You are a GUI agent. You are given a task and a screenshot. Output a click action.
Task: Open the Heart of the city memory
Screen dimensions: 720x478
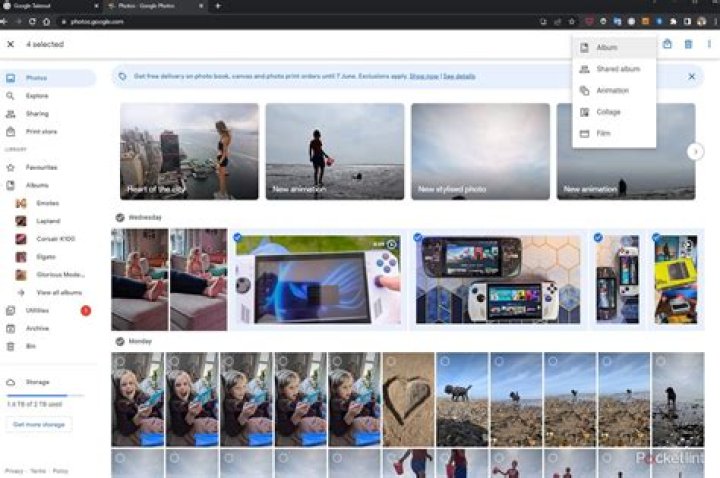189,151
